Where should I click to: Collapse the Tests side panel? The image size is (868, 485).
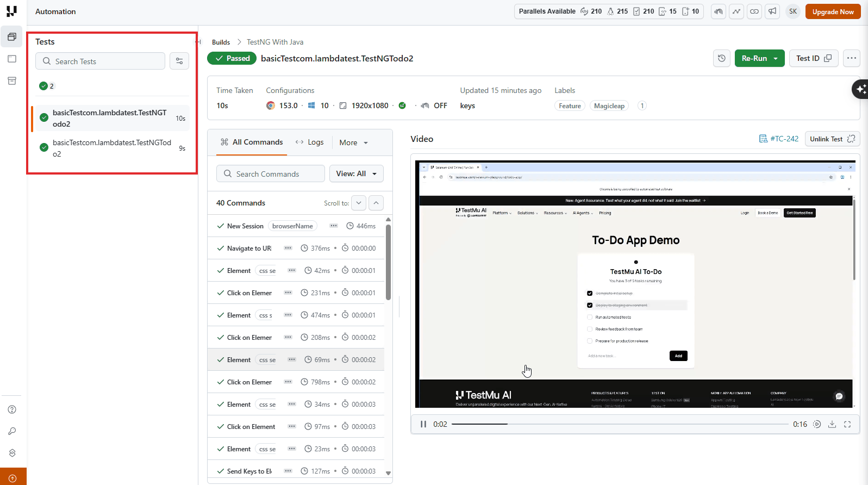pyautogui.click(x=199, y=42)
